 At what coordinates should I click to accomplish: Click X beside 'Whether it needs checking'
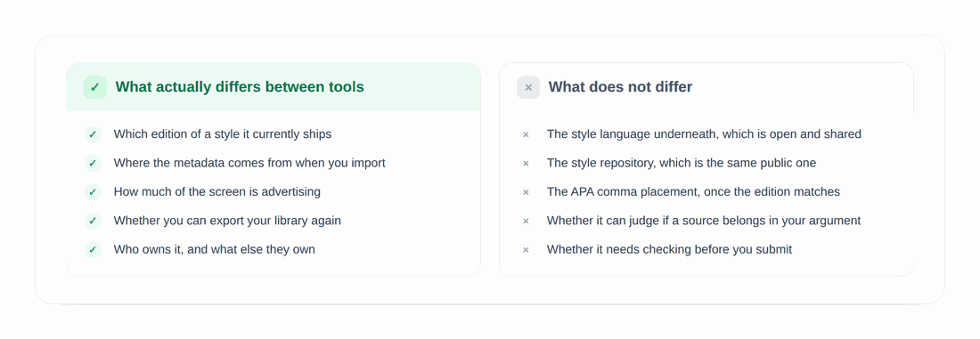(x=526, y=250)
